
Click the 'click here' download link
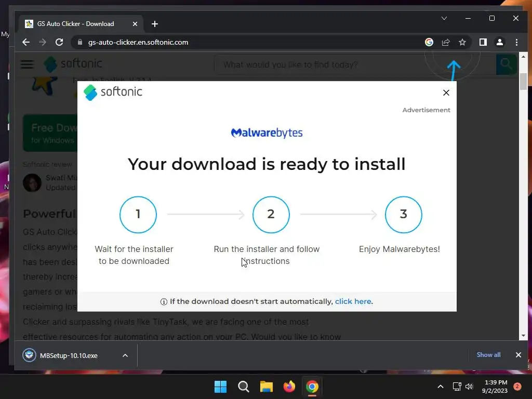pyautogui.click(x=353, y=301)
